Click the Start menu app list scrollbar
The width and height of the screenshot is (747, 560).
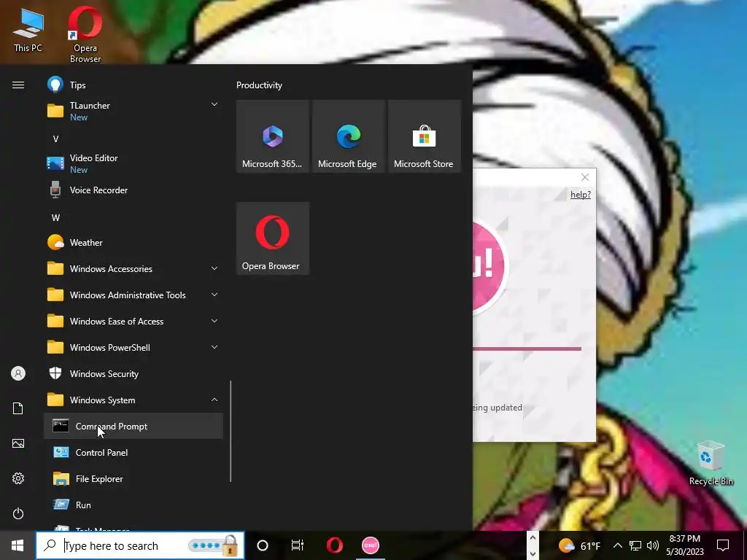tap(231, 432)
